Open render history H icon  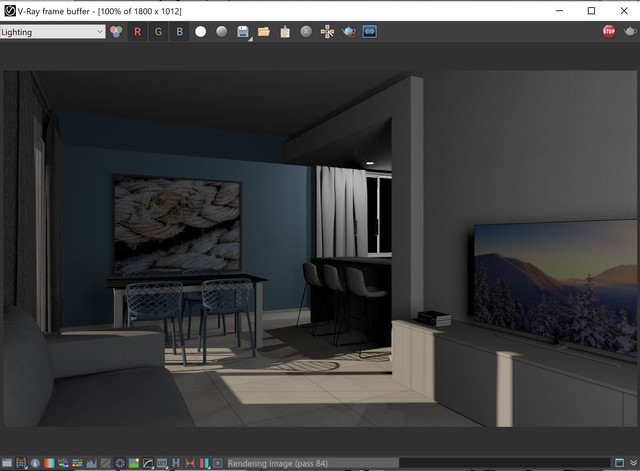pos(176,463)
